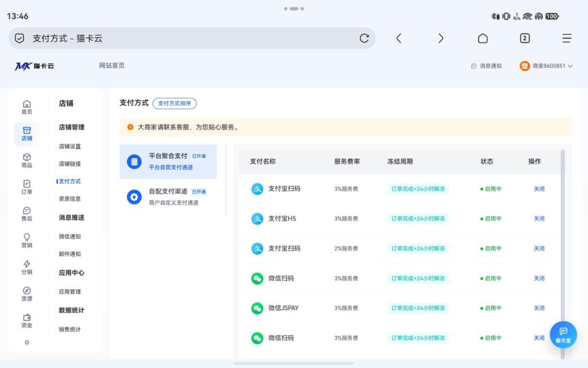
Task: Open 订单 in the left sidebar
Action: pos(26,187)
